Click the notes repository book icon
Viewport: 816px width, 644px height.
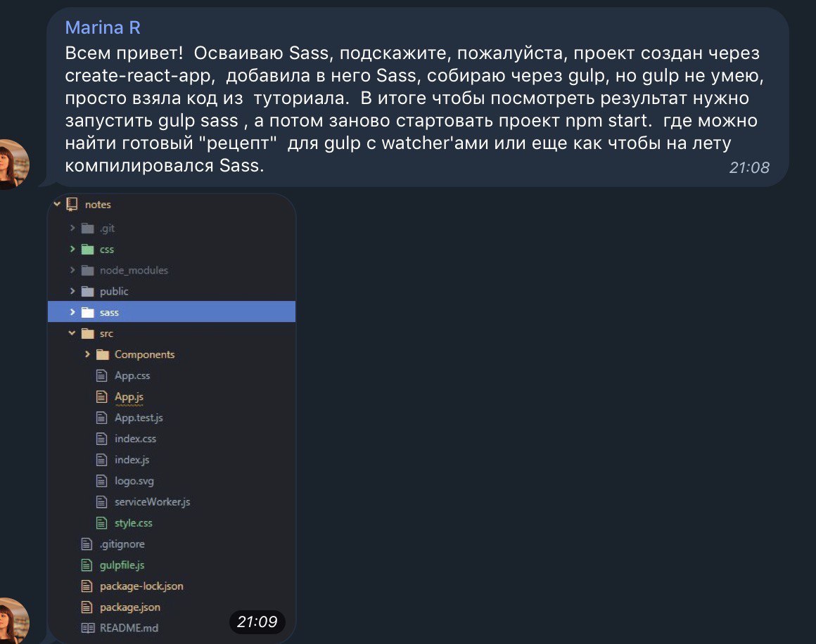pyautogui.click(x=72, y=205)
